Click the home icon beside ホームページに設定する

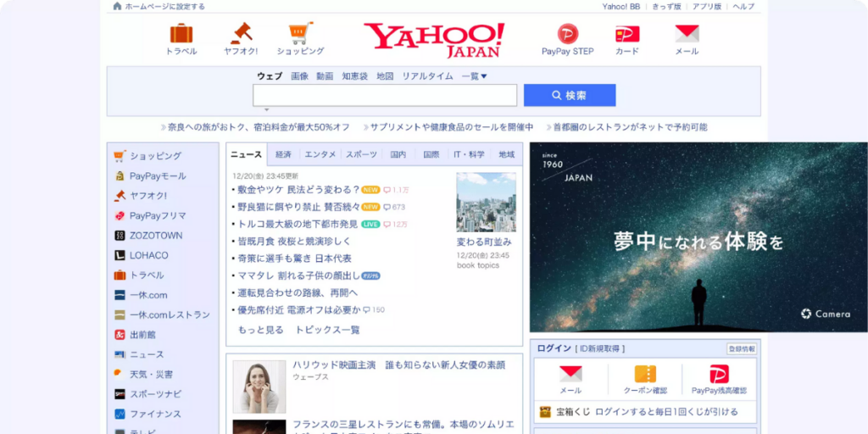click(117, 7)
